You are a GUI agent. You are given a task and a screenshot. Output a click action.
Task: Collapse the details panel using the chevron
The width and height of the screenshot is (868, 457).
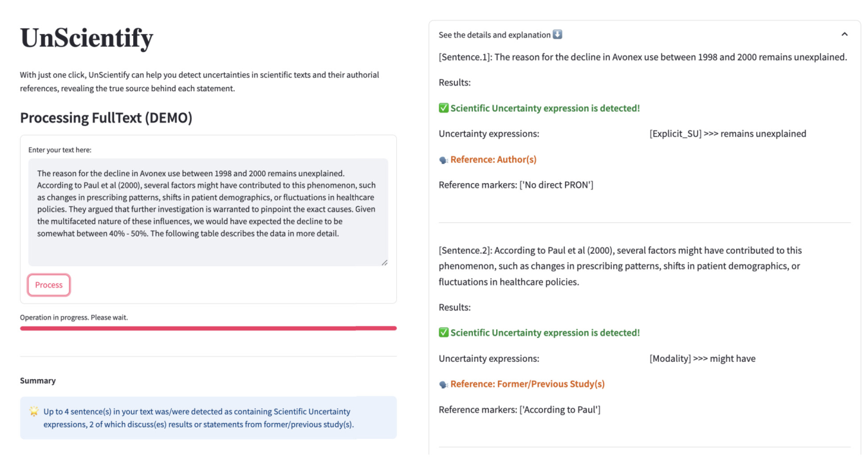coord(844,35)
